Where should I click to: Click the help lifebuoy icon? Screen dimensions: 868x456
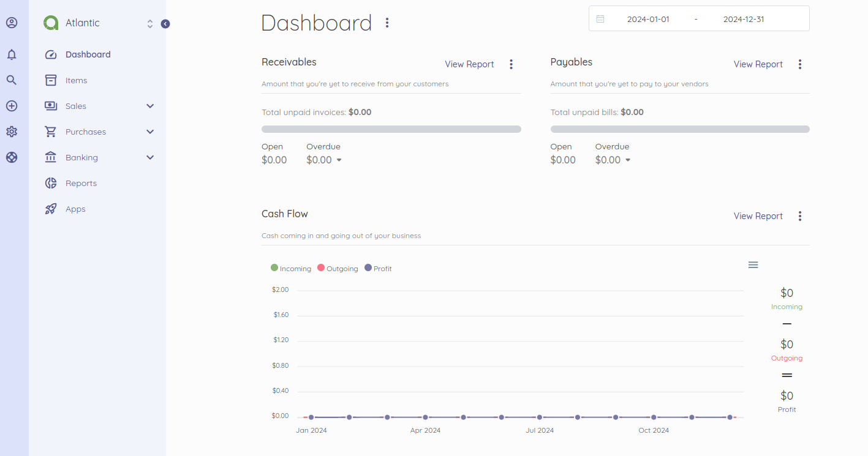12,157
